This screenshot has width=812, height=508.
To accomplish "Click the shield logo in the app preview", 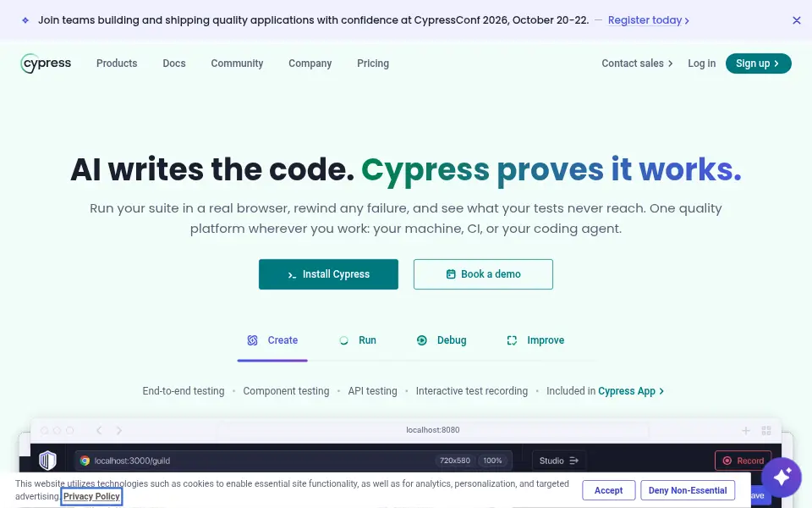I will 47,461.
